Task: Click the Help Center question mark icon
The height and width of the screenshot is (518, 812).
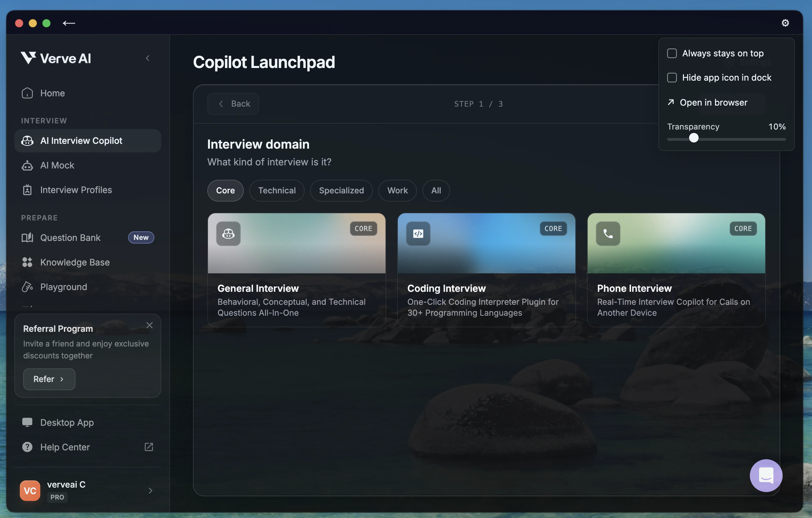Action: (x=27, y=447)
